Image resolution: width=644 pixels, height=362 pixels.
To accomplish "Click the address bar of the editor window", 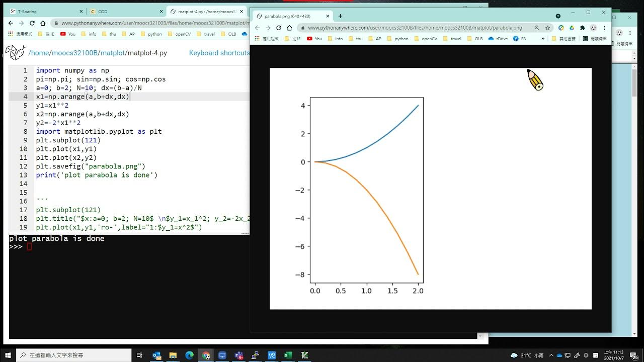I will coord(150,23).
